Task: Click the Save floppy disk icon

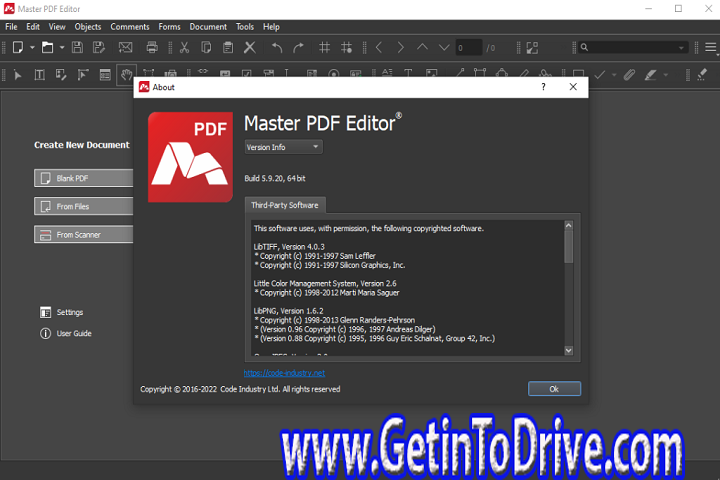Action: (x=77, y=47)
